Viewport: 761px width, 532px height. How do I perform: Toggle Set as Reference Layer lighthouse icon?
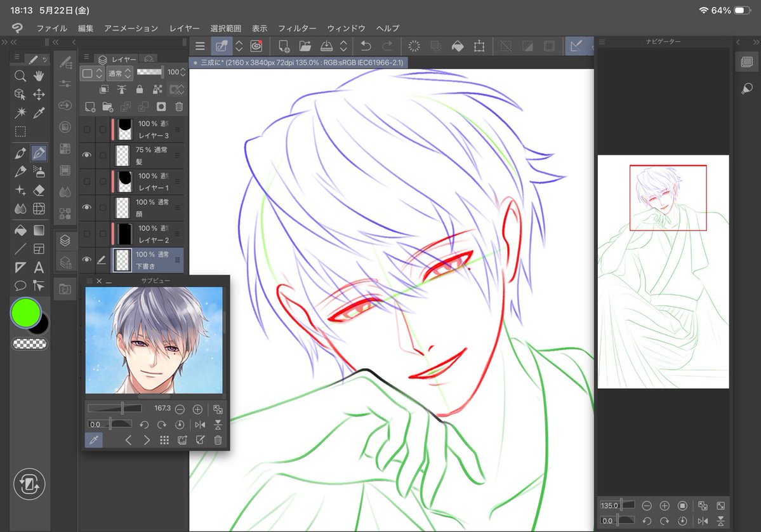coord(122,90)
